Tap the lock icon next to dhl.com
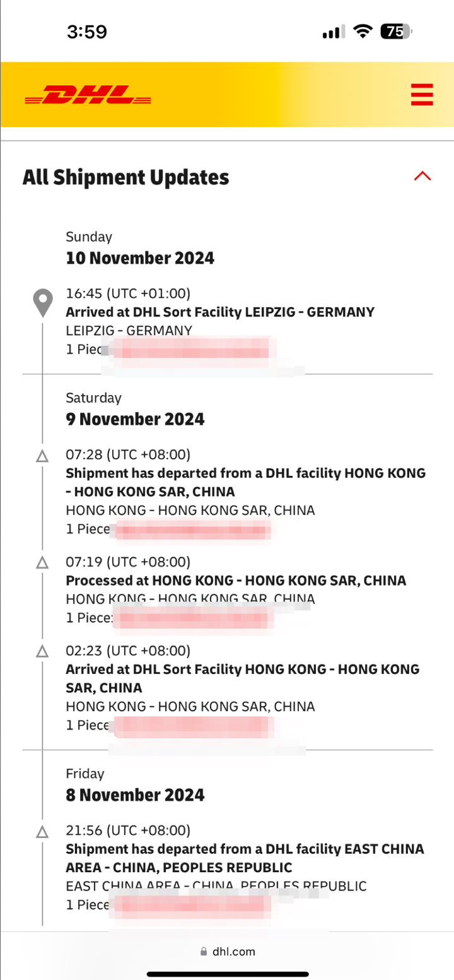Viewport: 454px width, 980px height. (203, 952)
